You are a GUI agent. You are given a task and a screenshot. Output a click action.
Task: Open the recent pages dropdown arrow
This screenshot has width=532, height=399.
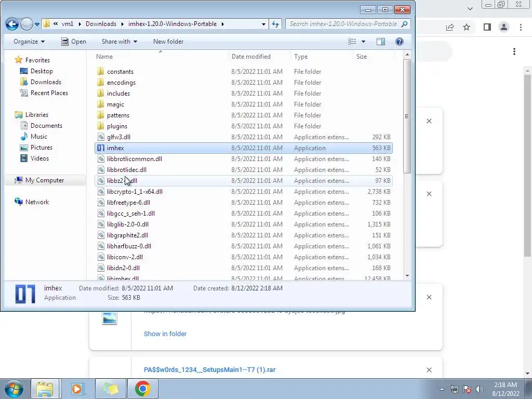(37, 24)
